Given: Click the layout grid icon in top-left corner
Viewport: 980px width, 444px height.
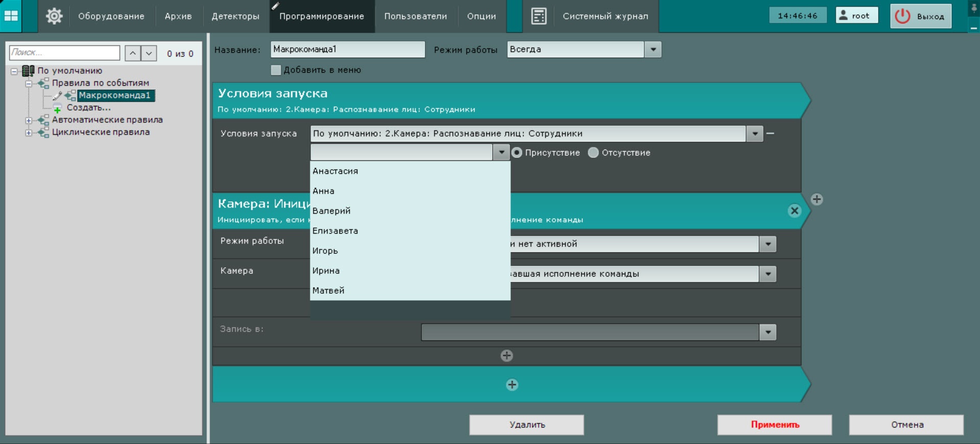Looking at the screenshot, I should click(11, 16).
